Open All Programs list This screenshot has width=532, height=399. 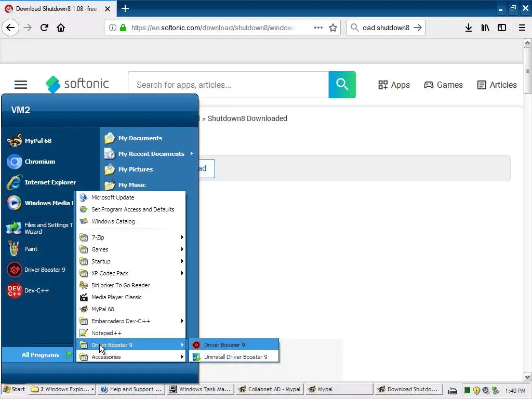(x=37, y=354)
